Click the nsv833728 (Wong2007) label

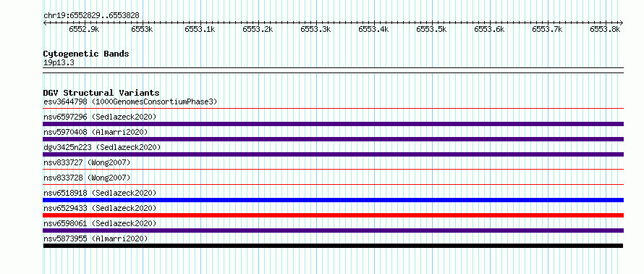[x=87, y=178]
